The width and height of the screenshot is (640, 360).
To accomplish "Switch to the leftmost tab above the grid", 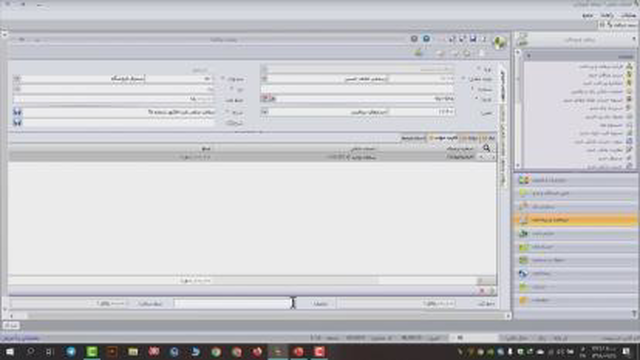I will click(413, 138).
